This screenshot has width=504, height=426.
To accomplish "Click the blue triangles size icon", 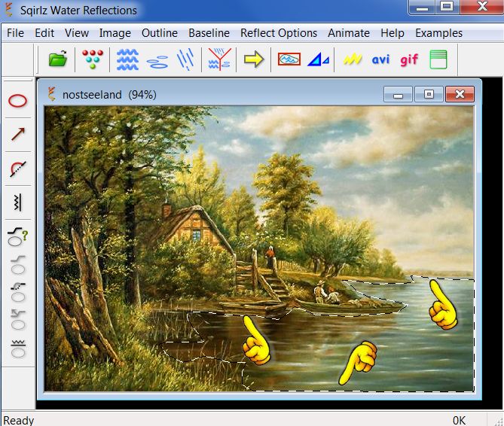I will 318,59.
